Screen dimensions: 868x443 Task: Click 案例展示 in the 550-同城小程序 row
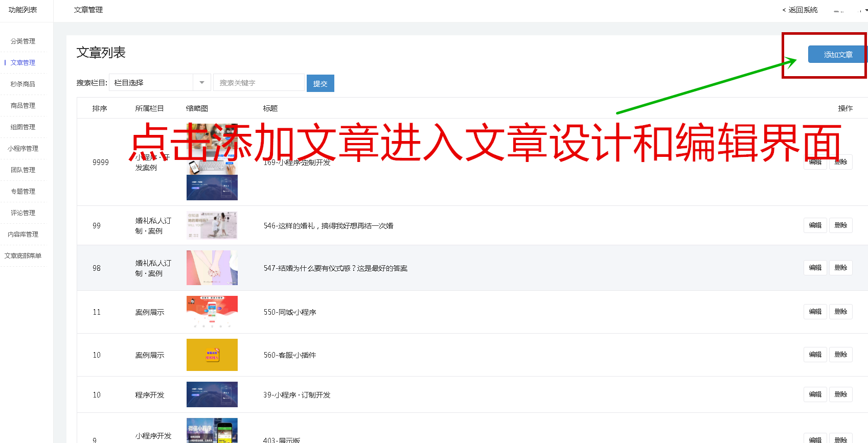click(x=150, y=312)
